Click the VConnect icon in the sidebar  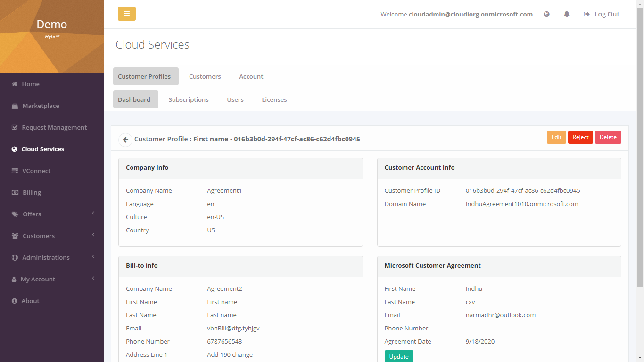15,171
